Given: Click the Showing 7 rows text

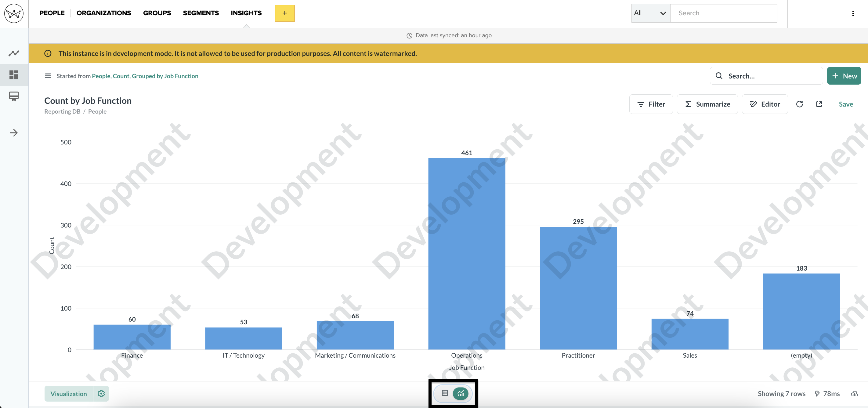Looking at the screenshot, I should [781, 394].
